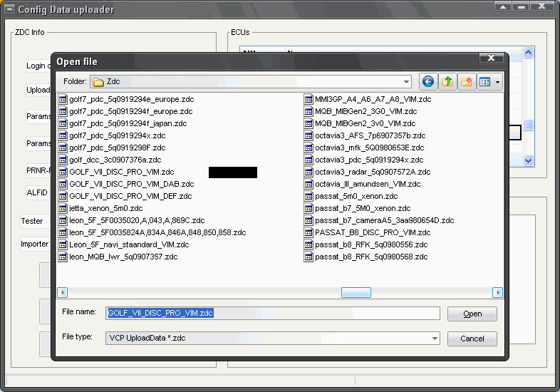Select file Leon_5F_navi_staandard_VIM.zdc

[129, 245]
